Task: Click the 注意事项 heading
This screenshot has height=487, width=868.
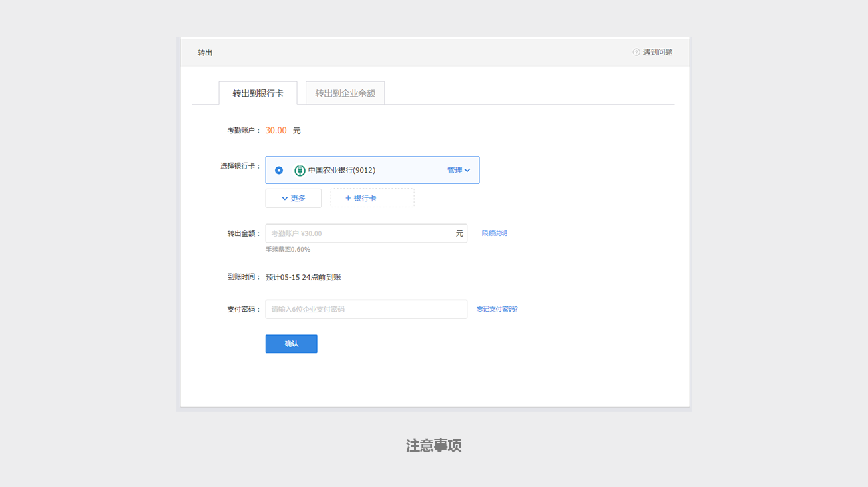Action: 434,446
